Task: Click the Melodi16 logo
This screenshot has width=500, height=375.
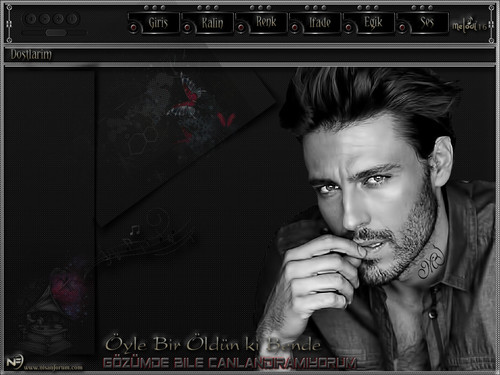Action: (x=469, y=25)
